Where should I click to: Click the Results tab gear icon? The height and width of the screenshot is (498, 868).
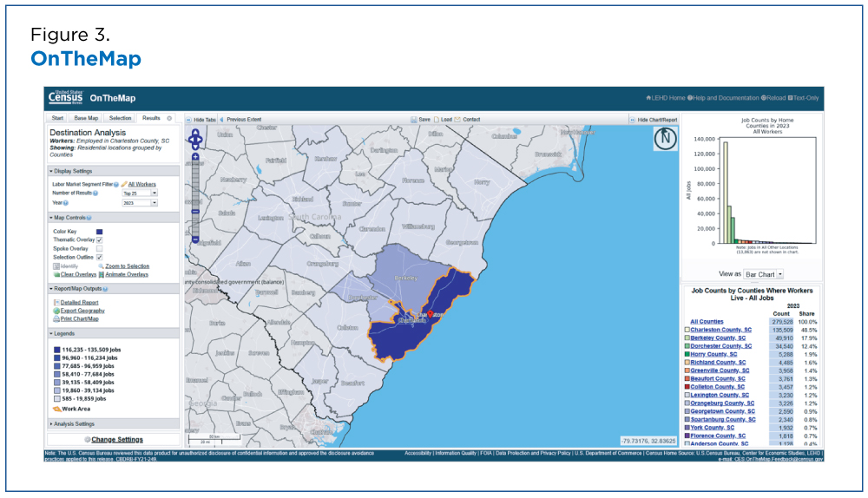[169, 118]
